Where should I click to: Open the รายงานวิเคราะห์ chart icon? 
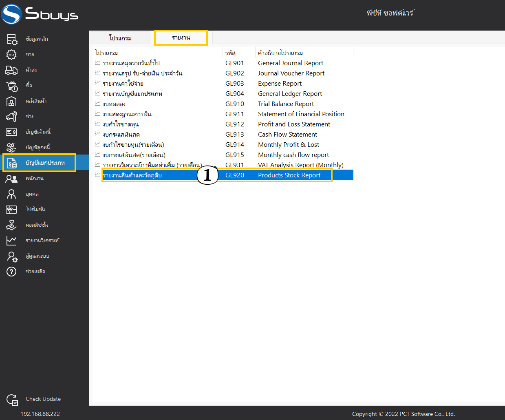click(x=12, y=241)
